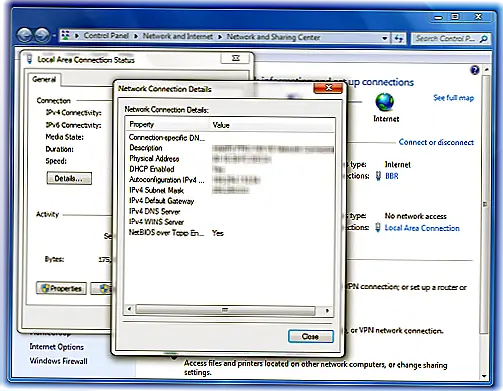Click the Control Panel icon in address bar
Screen dimensions: 503x391
(66, 35)
